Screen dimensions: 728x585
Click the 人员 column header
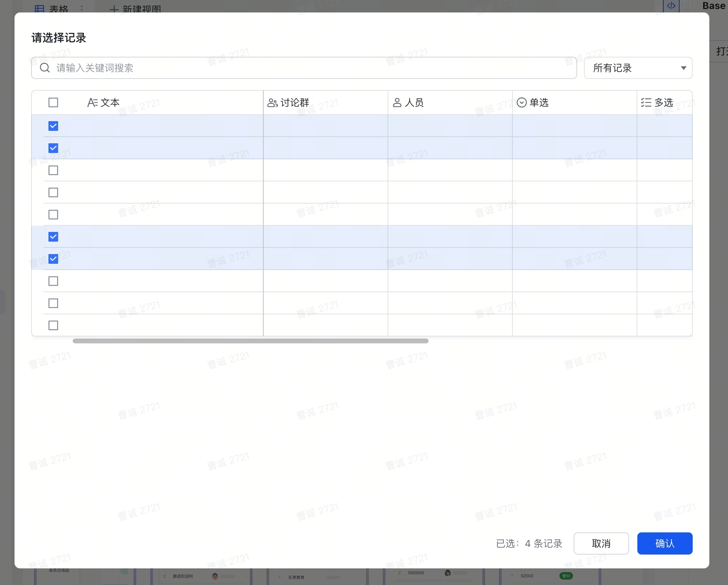click(x=450, y=102)
